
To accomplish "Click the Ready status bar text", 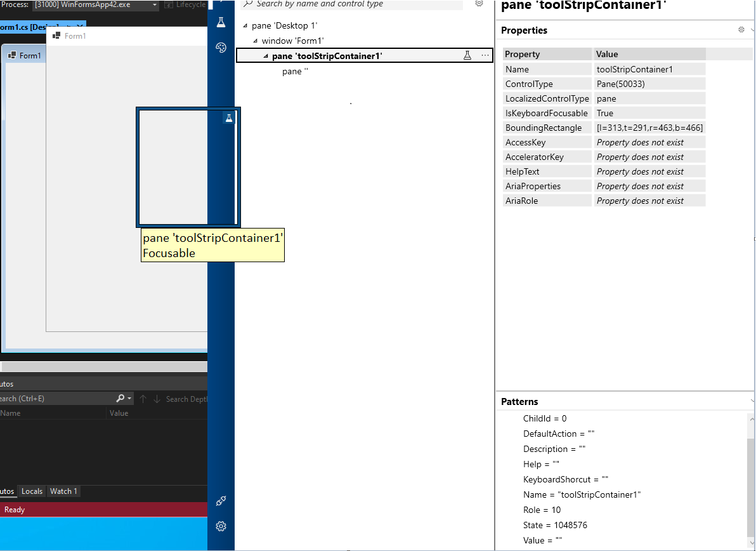I will point(15,510).
